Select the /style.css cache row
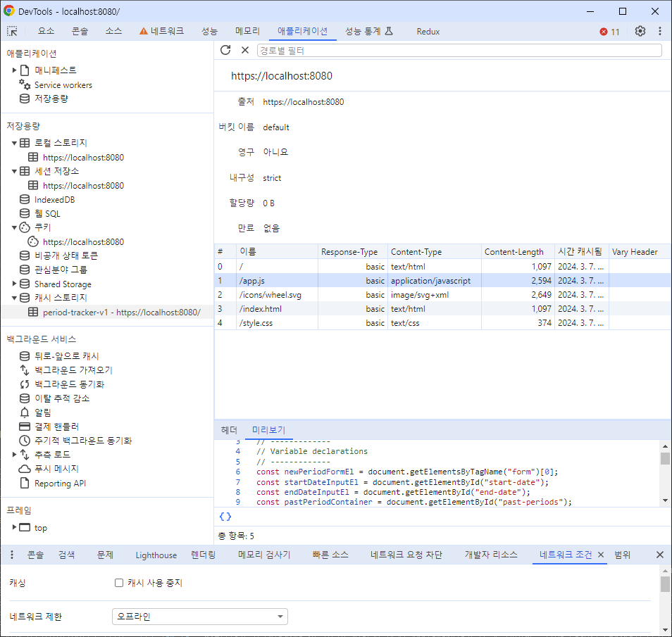 point(442,323)
